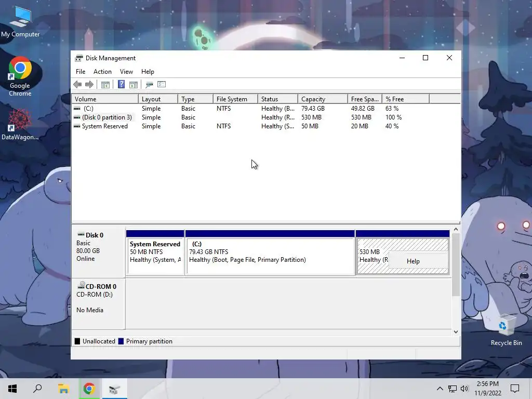Click the Refresh/rescan disk toolbar icon
The image size is (532, 399).
pyautogui.click(x=149, y=85)
